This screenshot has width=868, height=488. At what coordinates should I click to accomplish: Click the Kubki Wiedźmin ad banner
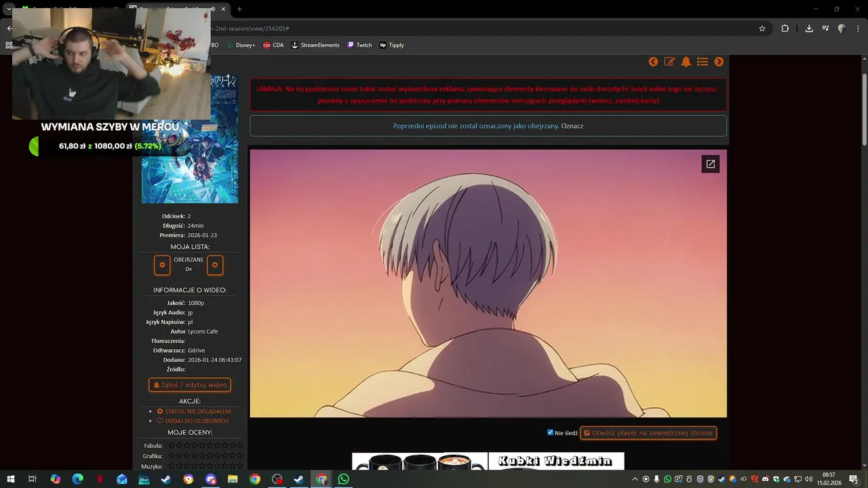pyautogui.click(x=488, y=461)
